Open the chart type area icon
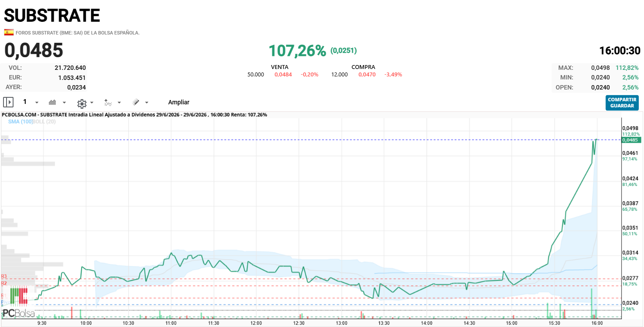This screenshot has height=327, width=644. pyautogui.click(x=53, y=102)
